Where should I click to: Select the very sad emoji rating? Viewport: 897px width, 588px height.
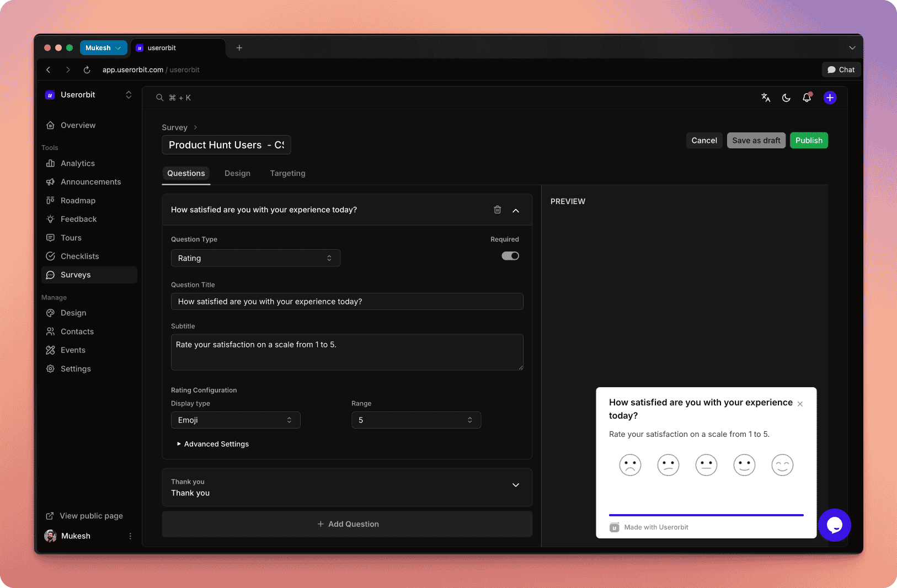pyautogui.click(x=630, y=465)
